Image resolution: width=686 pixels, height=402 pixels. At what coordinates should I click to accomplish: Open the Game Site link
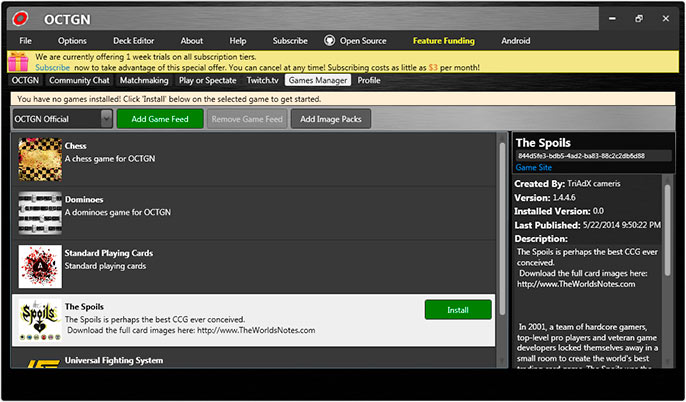pyautogui.click(x=534, y=168)
